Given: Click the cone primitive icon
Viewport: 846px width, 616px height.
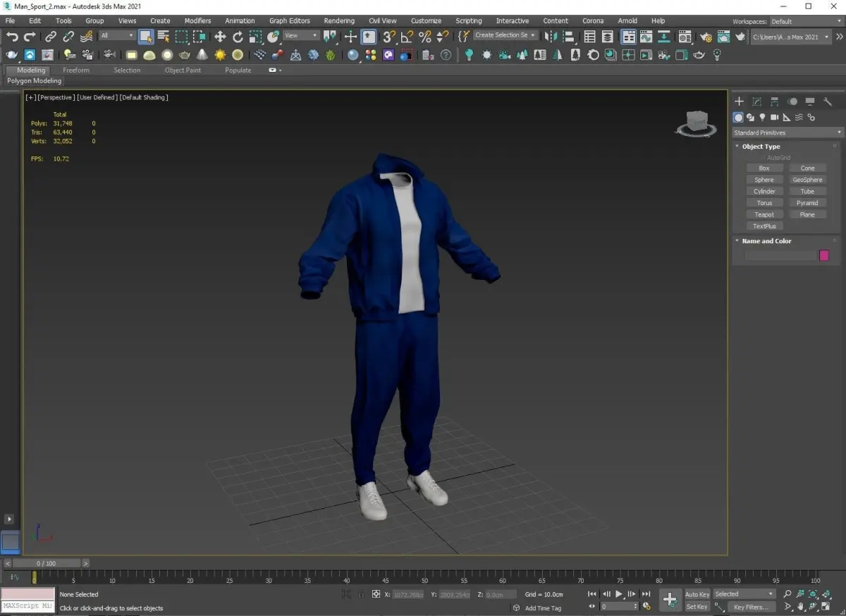Looking at the screenshot, I should (x=202, y=55).
